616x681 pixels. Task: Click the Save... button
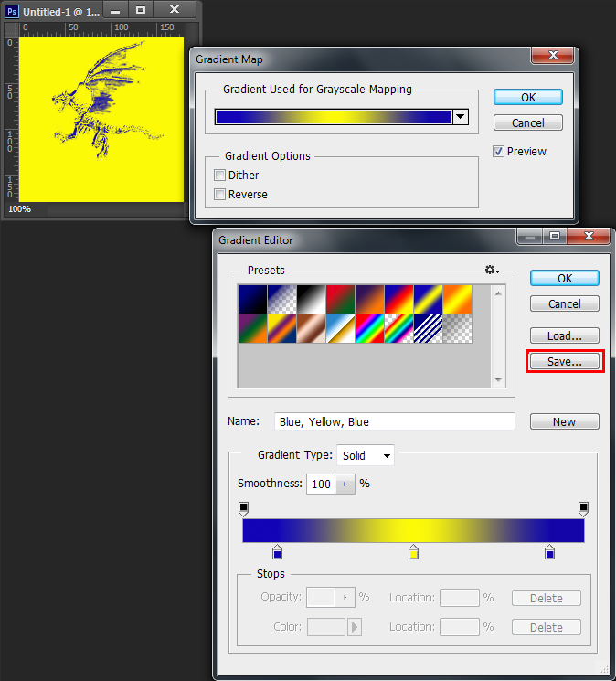click(x=565, y=361)
